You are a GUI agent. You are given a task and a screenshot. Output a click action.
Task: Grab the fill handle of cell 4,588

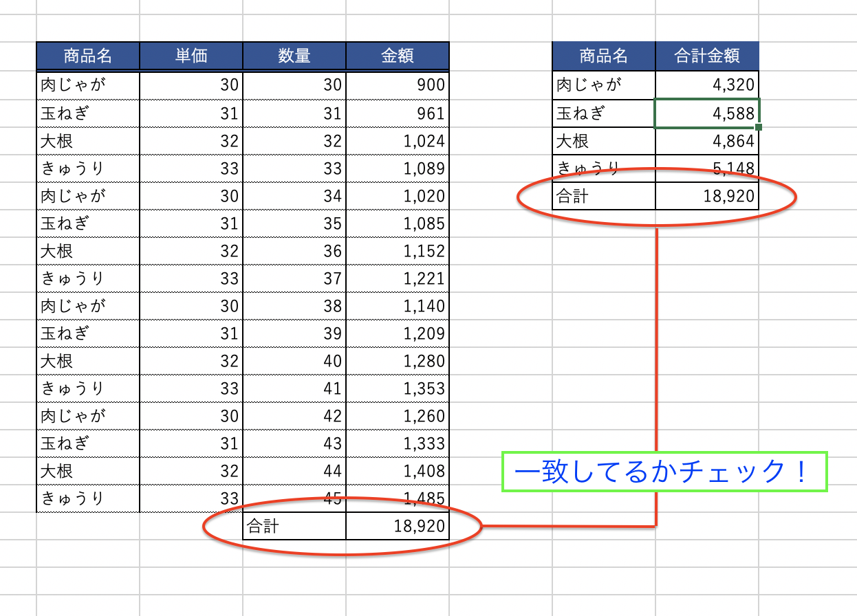tap(759, 127)
